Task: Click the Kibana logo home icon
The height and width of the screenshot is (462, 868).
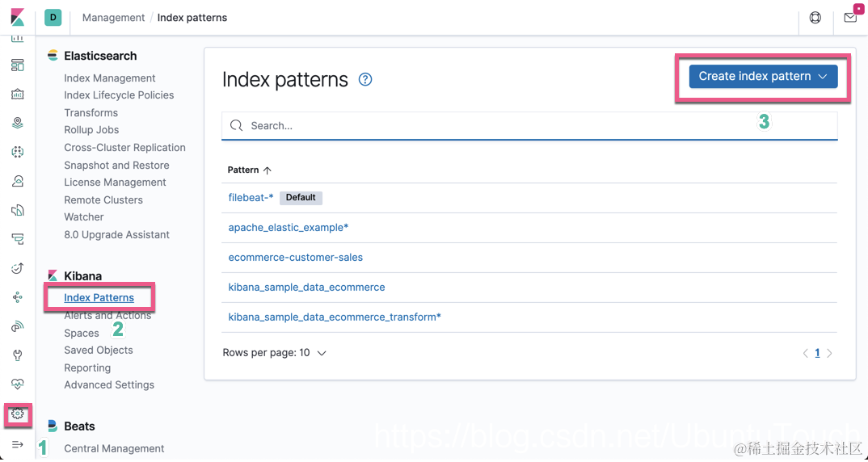Action: tap(18, 17)
